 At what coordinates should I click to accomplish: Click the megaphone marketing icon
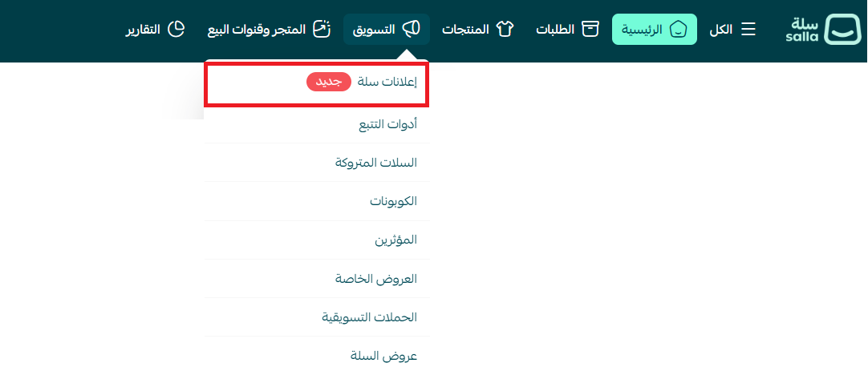point(412,30)
